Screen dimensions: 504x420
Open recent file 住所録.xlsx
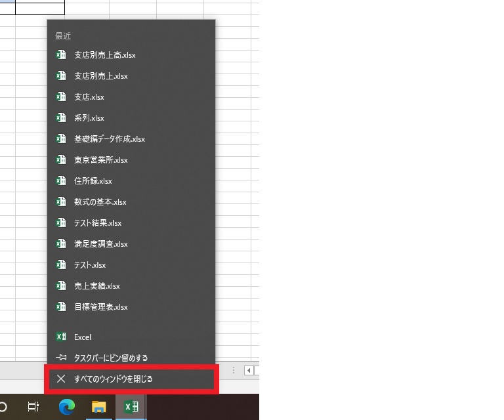(x=131, y=181)
